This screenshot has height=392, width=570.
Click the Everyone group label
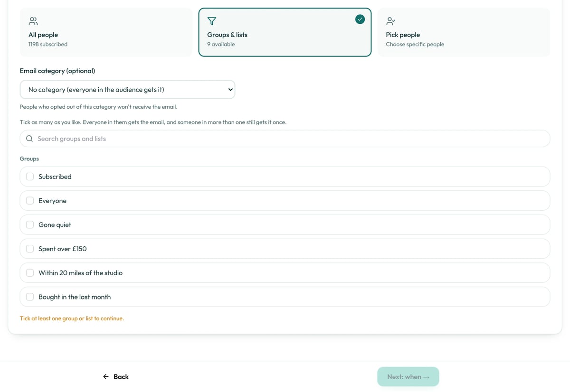tap(52, 201)
